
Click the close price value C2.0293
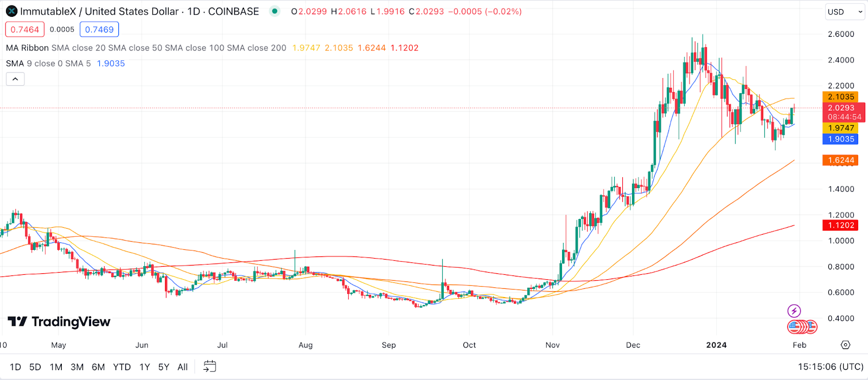pyautogui.click(x=426, y=11)
